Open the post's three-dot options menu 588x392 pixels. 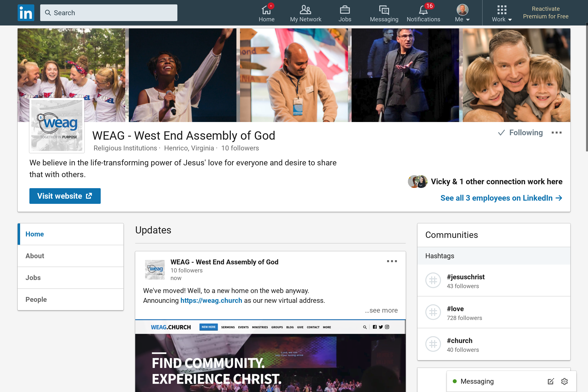(x=392, y=261)
